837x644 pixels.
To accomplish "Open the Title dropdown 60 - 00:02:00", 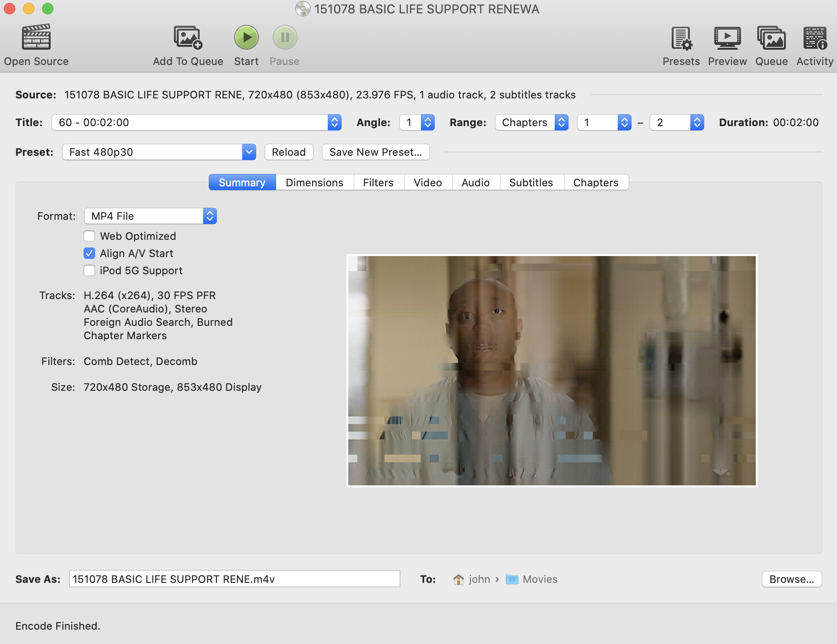I will point(196,122).
